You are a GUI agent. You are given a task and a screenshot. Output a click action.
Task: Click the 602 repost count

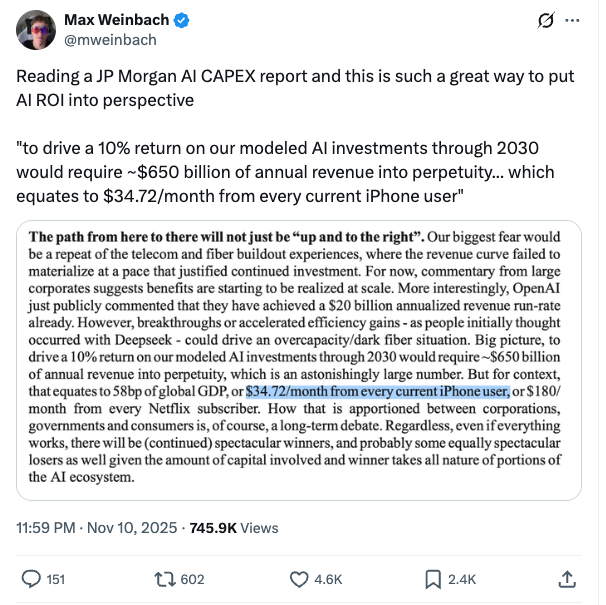193,578
